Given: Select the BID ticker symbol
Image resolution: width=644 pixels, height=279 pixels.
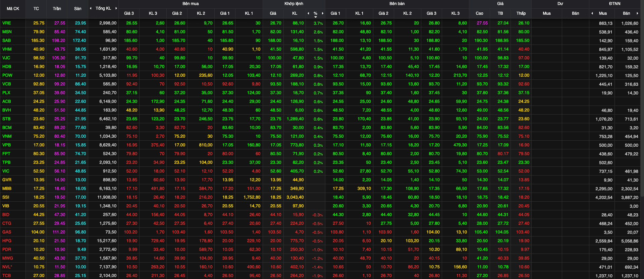Looking at the screenshot, I should (x=6, y=215).
